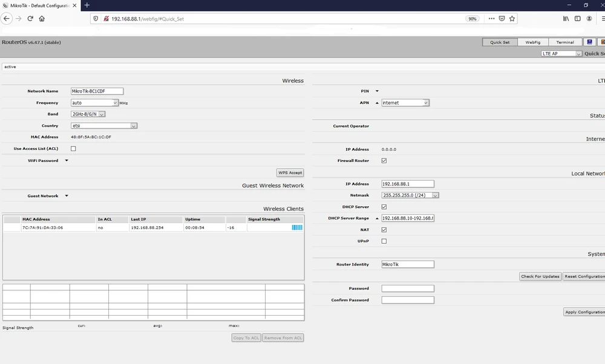The height and width of the screenshot is (364, 605).
Task: Open the Firefox Library icon
Action: 565,18
